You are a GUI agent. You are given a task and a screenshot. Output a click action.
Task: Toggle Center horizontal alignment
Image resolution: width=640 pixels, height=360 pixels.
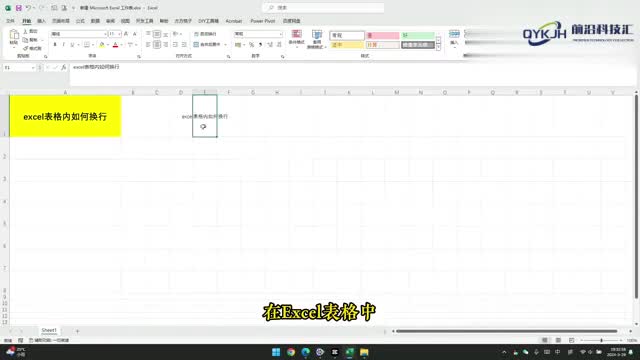pyautogui.click(x=157, y=44)
